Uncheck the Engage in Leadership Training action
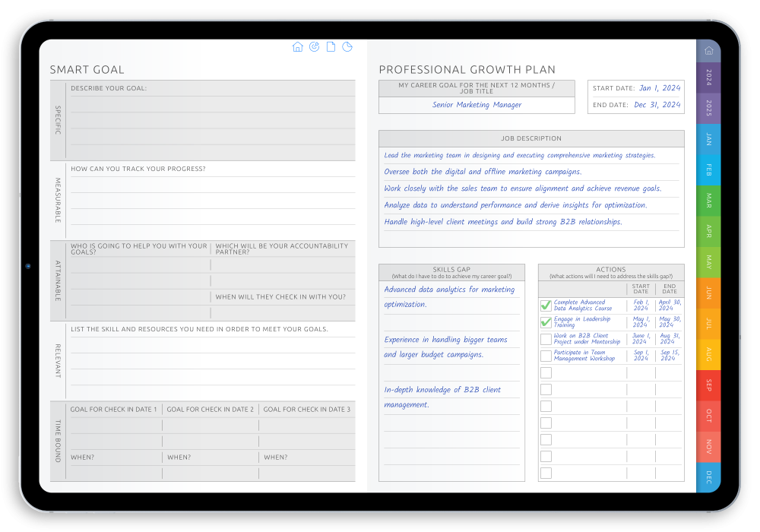This screenshot has width=760, height=532. coord(545,322)
